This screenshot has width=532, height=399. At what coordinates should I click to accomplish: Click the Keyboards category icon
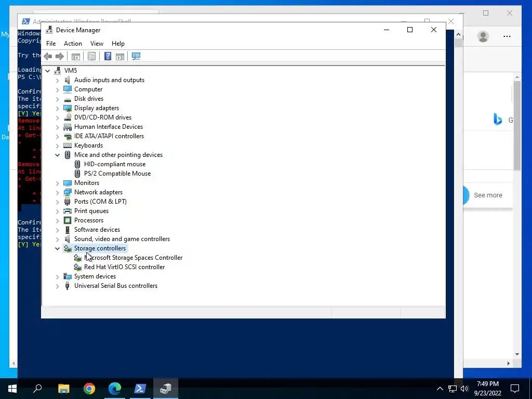pos(68,145)
